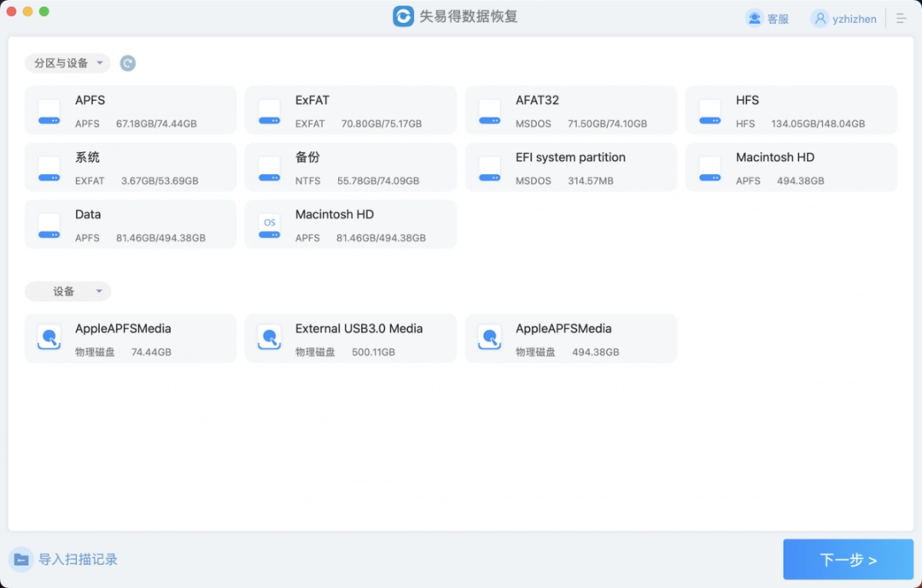Select the 备份 NTFS partition card

350,167
